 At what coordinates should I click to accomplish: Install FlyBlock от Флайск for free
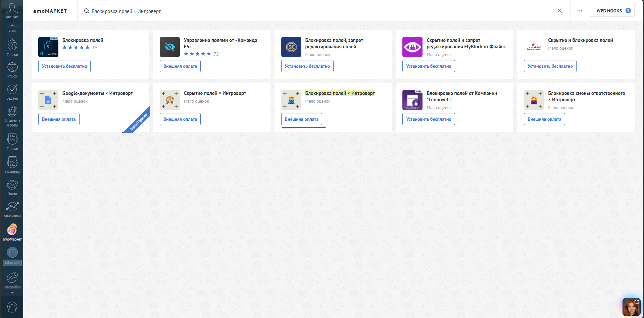[x=429, y=66]
